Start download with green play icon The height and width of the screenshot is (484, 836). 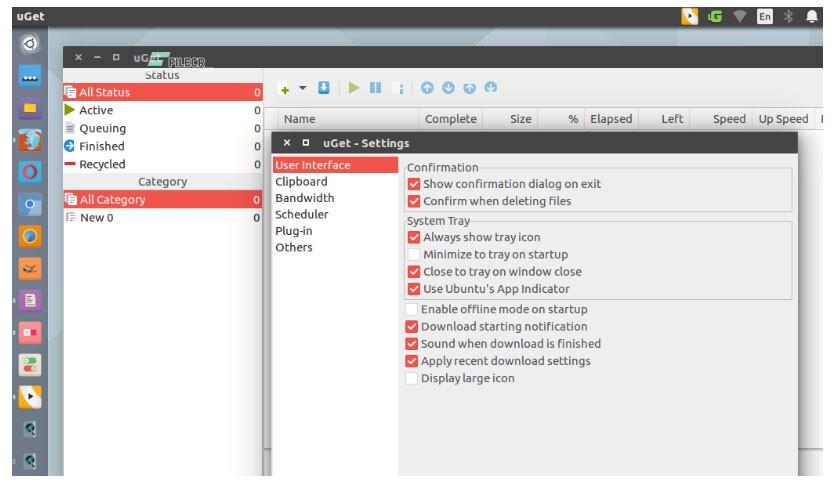pyautogui.click(x=353, y=88)
